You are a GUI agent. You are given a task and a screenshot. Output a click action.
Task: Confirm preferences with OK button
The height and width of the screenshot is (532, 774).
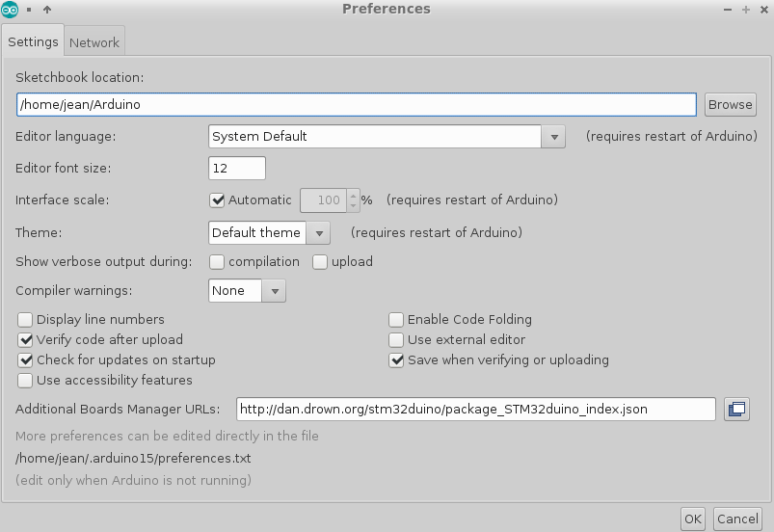[693, 519]
